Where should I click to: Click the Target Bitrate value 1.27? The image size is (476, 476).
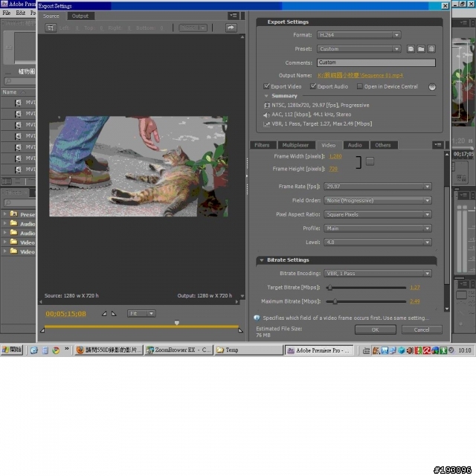pos(415,288)
